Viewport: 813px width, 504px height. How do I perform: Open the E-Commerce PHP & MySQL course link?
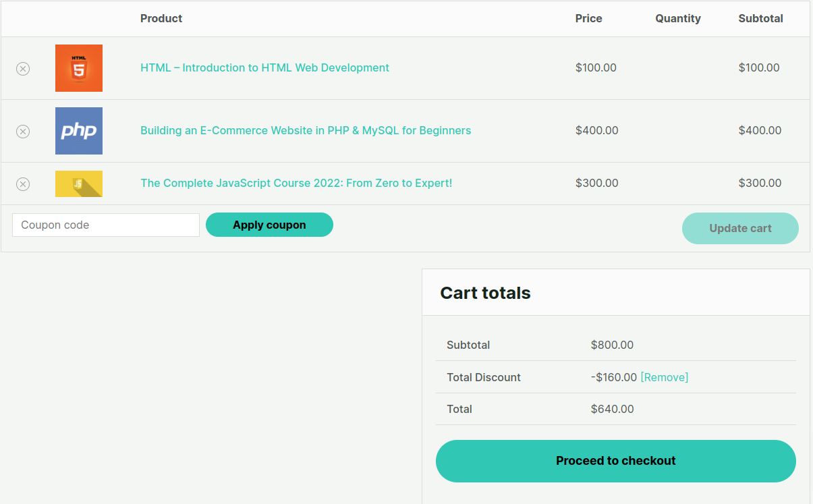(305, 130)
